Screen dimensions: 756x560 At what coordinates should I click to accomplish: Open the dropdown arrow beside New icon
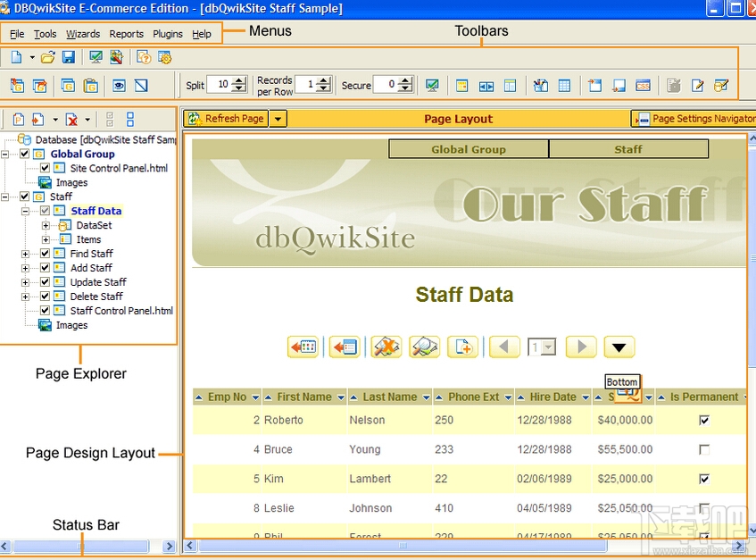32,58
